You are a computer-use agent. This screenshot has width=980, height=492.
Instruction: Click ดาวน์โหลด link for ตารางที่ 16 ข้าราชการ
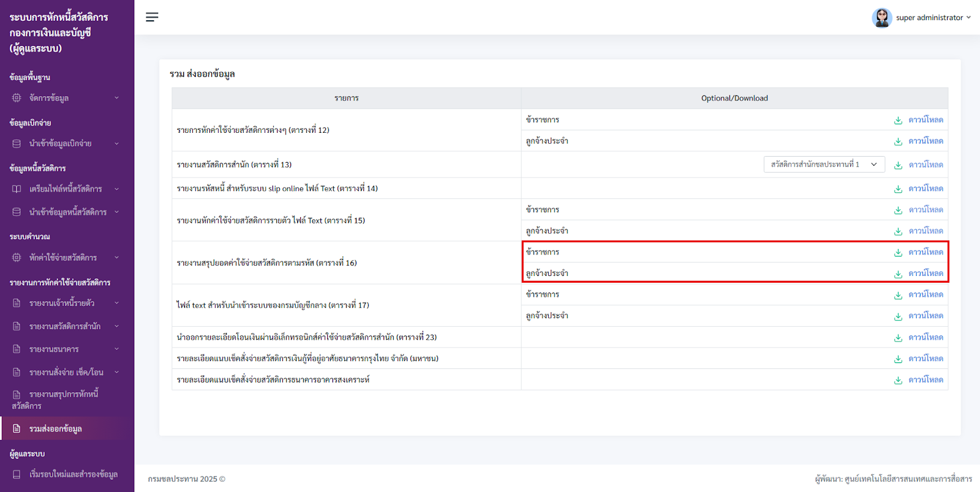(x=925, y=252)
